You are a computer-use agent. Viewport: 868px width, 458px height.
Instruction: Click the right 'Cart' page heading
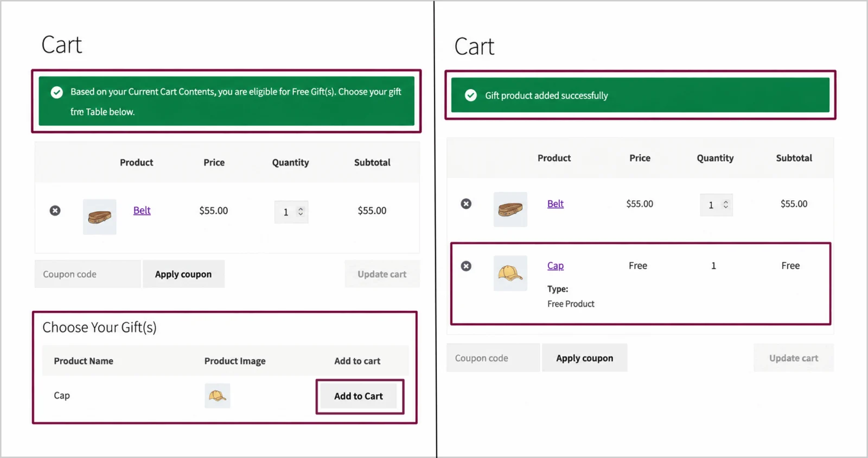point(475,47)
